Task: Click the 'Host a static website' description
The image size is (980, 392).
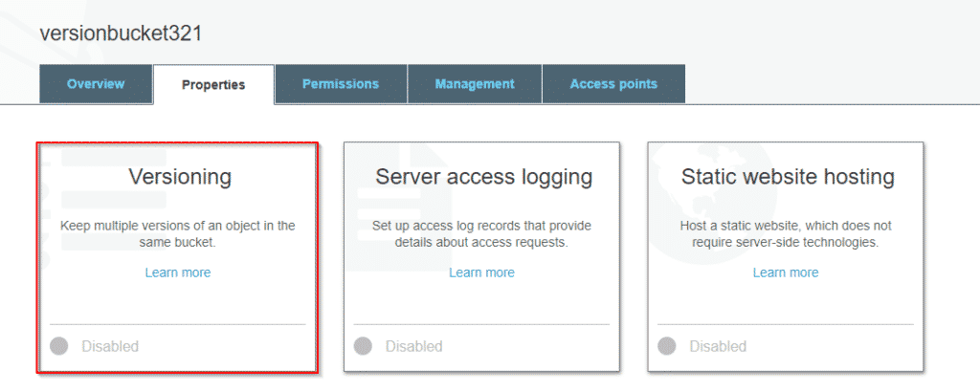Action: (785, 234)
